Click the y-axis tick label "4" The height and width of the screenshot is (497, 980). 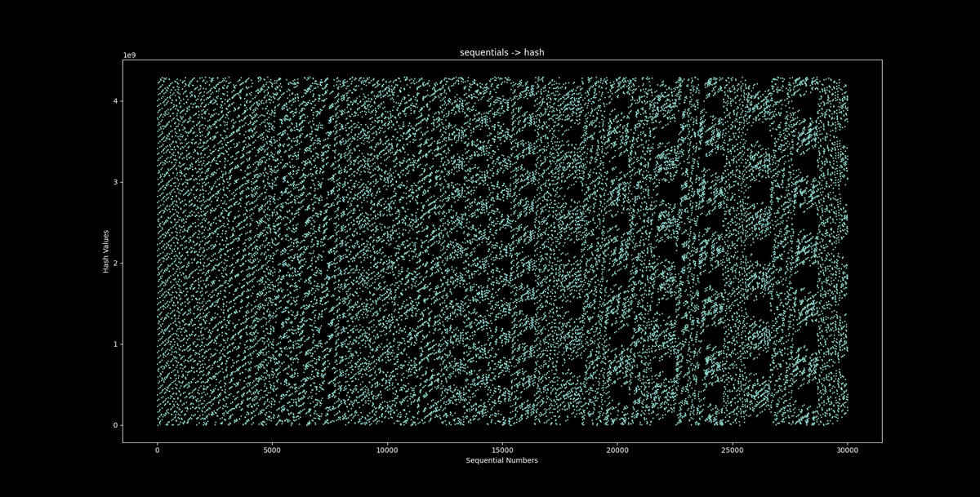[x=117, y=101]
